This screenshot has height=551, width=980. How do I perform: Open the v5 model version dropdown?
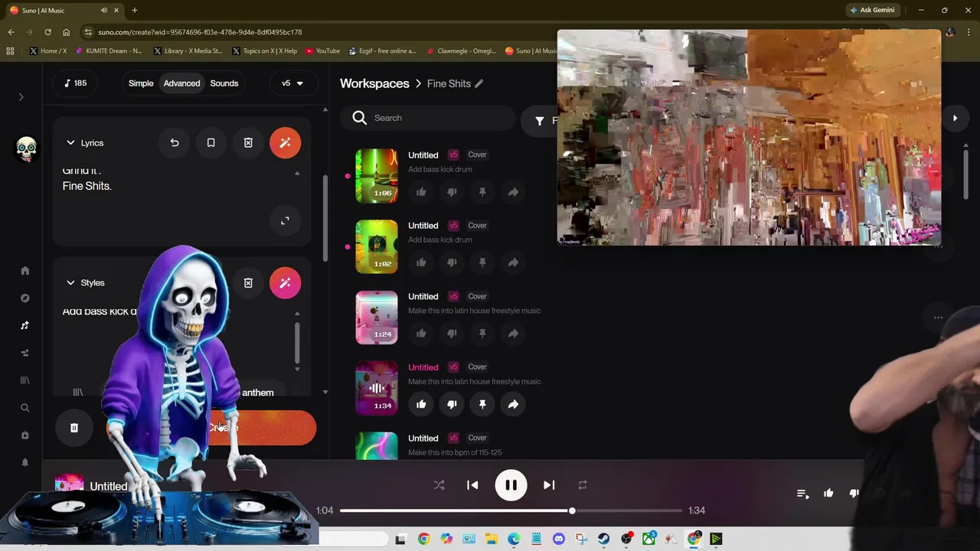pyautogui.click(x=292, y=83)
